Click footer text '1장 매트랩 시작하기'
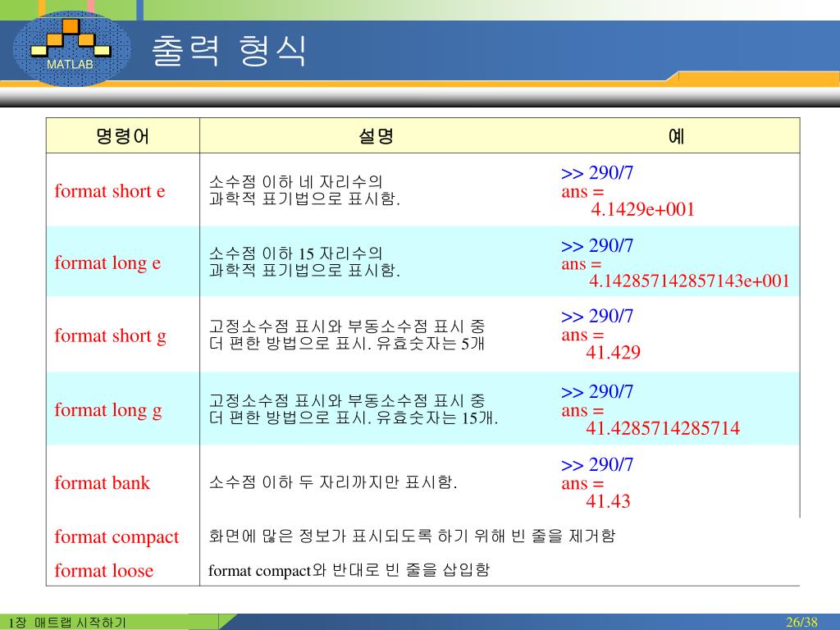The width and height of the screenshot is (840, 630). pyautogui.click(x=67, y=623)
